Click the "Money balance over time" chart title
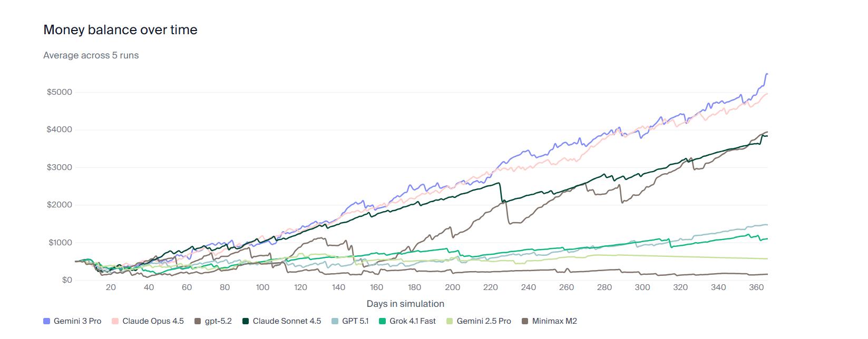This screenshot has height=339, width=868. [120, 30]
